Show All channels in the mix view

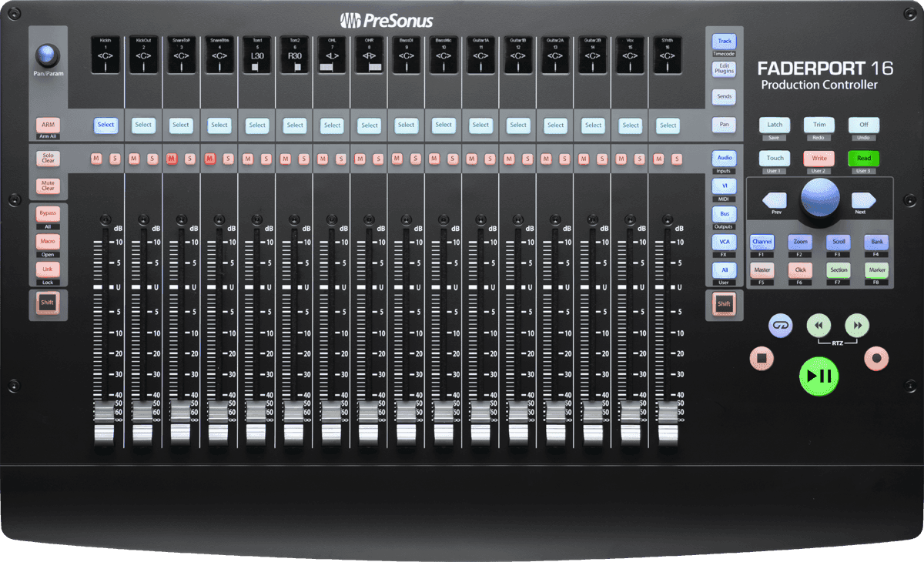coord(724,269)
